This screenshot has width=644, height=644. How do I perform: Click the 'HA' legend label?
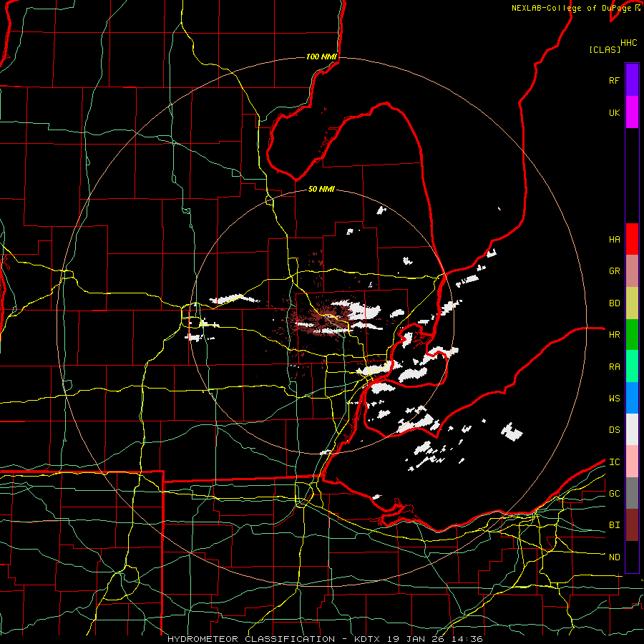coord(614,240)
